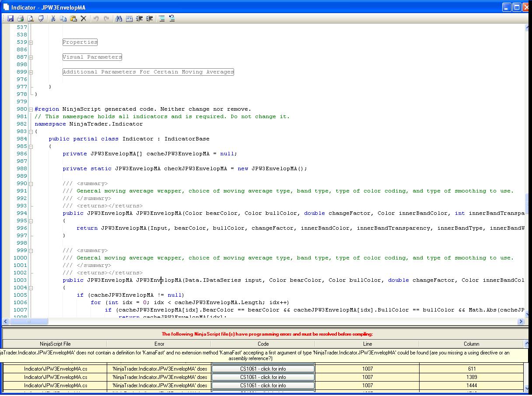Click the horizontal scrollbar right arrow
This screenshot has height=396, width=532.
pyautogui.click(x=521, y=322)
